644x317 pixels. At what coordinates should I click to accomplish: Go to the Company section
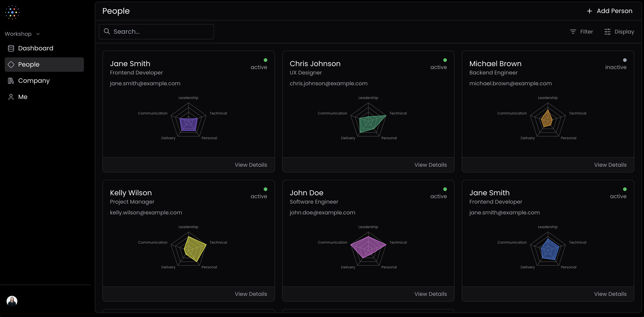click(34, 81)
